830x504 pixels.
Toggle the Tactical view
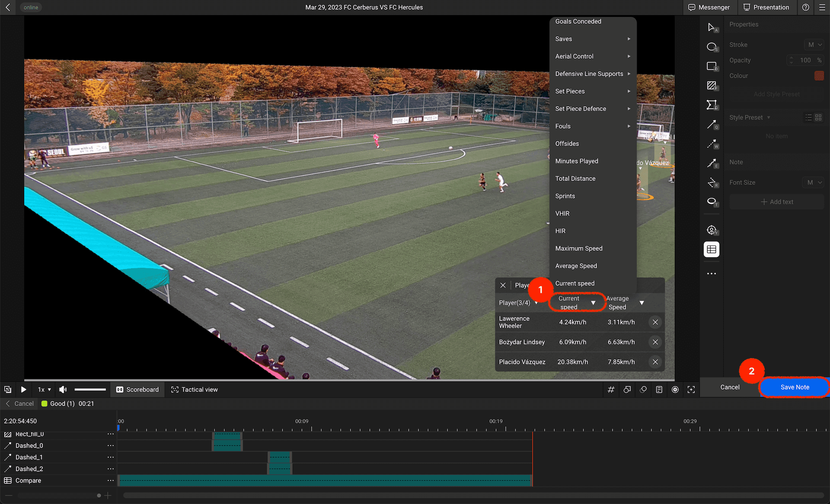point(195,390)
